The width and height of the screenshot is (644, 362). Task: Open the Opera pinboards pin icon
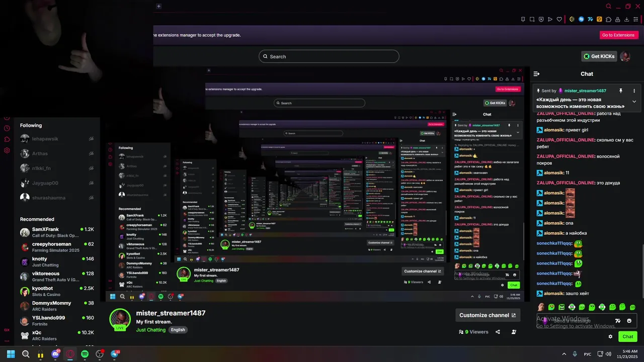point(523,19)
